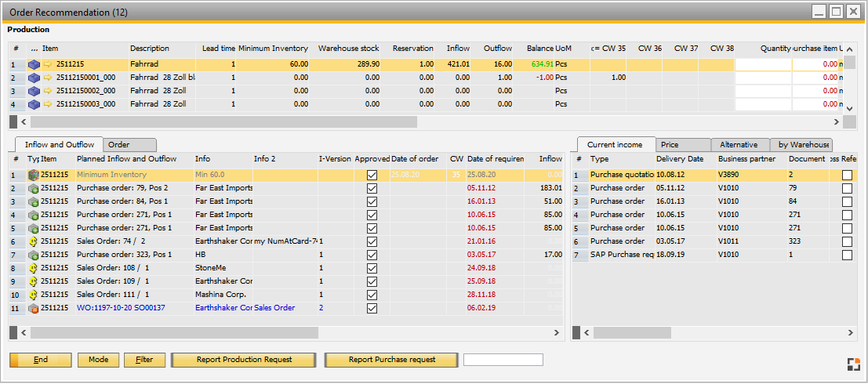Click the Minimum Inventory type icon in row 1
The width and height of the screenshot is (868, 384).
pos(34,175)
